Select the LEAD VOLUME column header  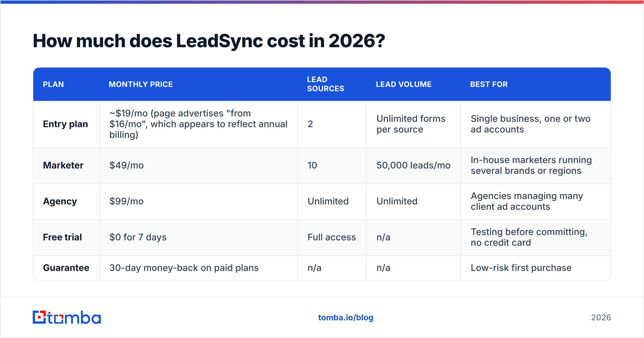404,84
